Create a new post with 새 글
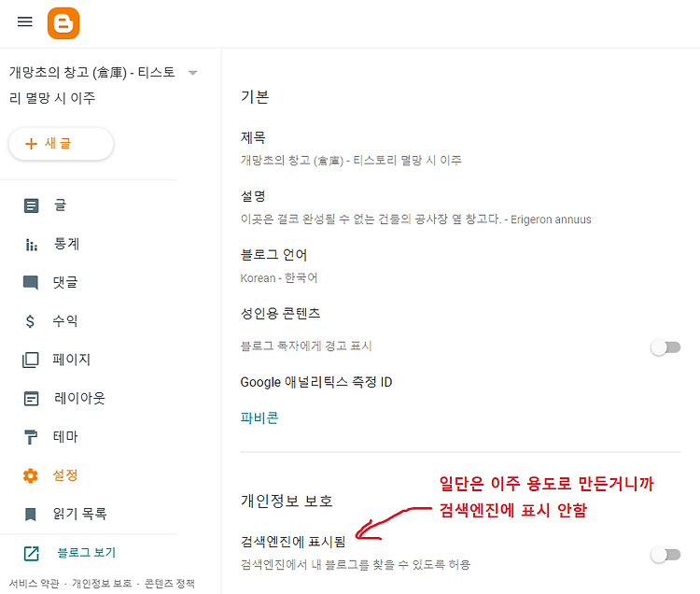The height and width of the screenshot is (594, 700). click(61, 144)
